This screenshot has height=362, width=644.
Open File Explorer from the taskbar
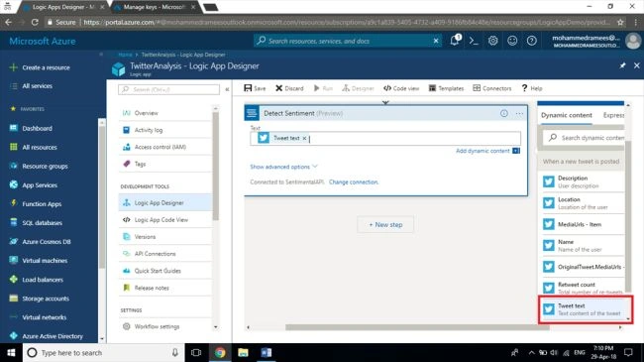pos(243,352)
